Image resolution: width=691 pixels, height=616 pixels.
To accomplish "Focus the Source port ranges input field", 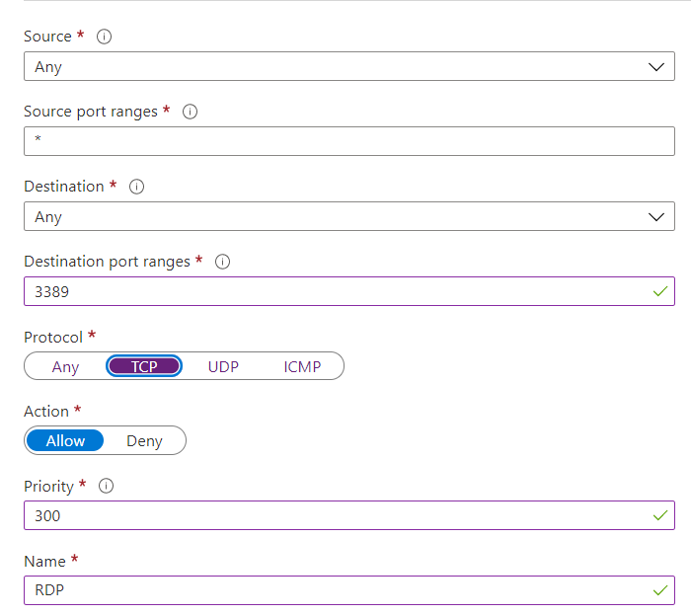I will click(348, 141).
